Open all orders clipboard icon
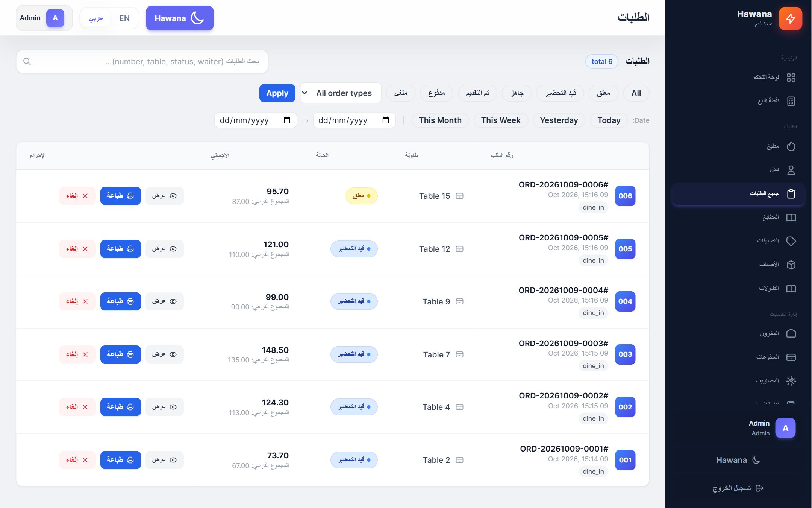The width and height of the screenshot is (812, 508). pyautogui.click(x=791, y=193)
